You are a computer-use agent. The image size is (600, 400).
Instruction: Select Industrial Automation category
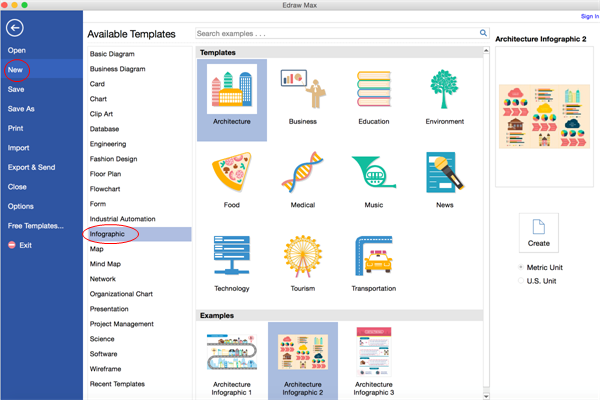click(122, 219)
